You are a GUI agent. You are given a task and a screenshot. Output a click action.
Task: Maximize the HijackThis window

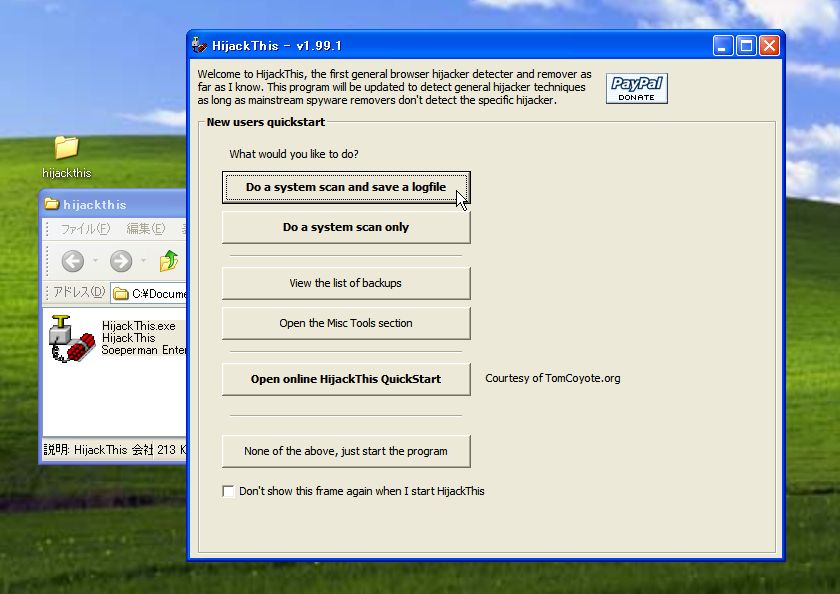746,46
